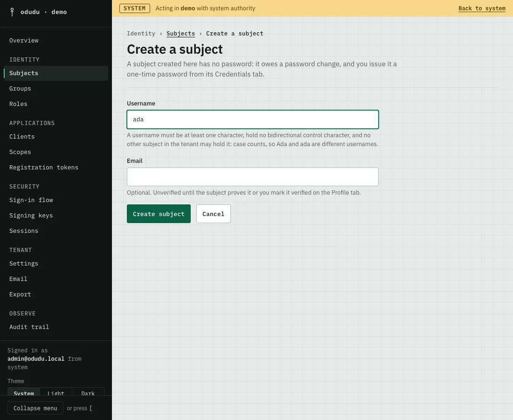Click the 'Create a subject' breadcrumb text
513x420 pixels.
click(235, 34)
